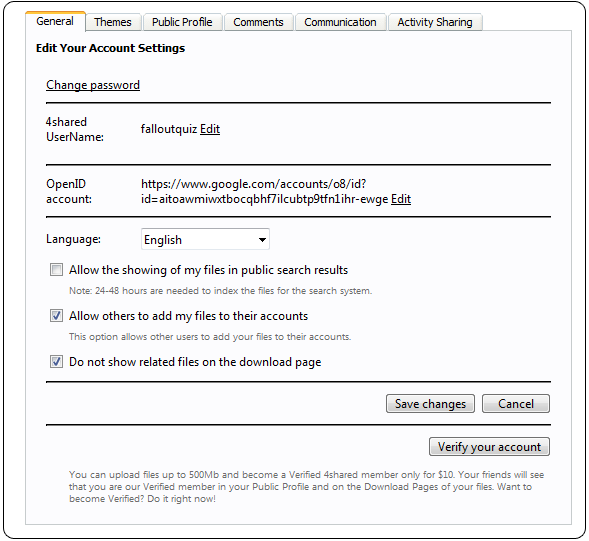589x541 pixels.
Task: Click the 'Do not show related files' label text
Action: tap(195, 362)
